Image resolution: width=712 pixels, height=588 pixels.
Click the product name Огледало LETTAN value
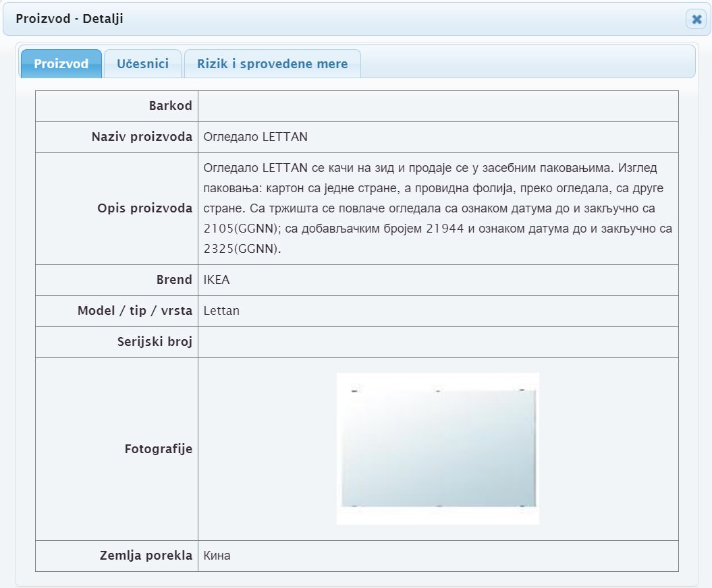coord(255,137)
